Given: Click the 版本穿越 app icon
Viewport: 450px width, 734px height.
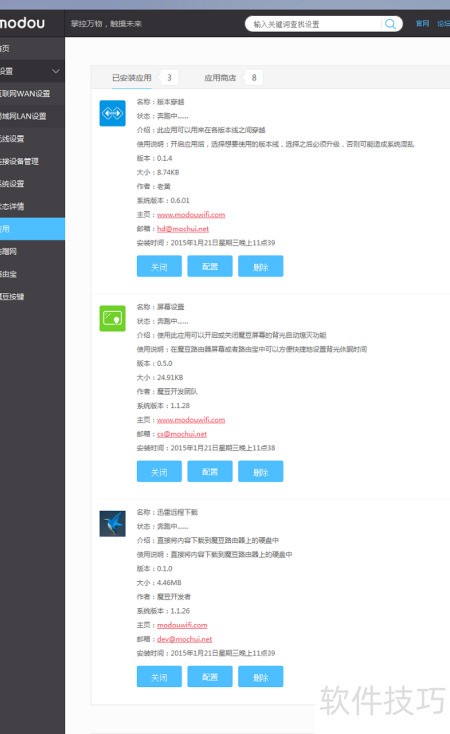Looking at the screenshot, I should click(112, 113).
